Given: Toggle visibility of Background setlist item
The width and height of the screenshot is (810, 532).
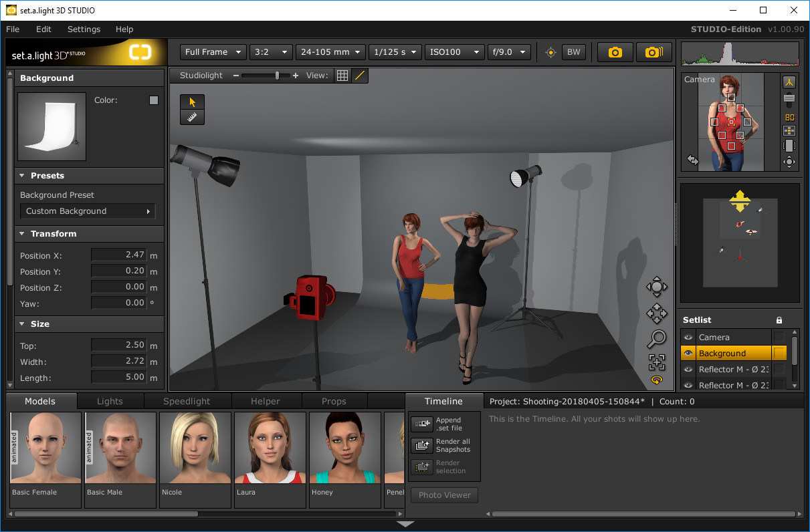Looking at the screenshot, I should pos(688,354).
